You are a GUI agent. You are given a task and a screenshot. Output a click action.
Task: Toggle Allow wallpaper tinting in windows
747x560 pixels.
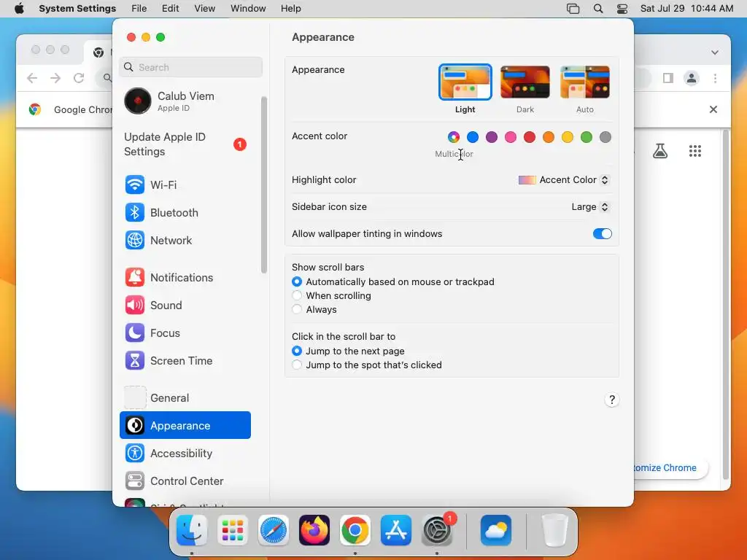602,233
